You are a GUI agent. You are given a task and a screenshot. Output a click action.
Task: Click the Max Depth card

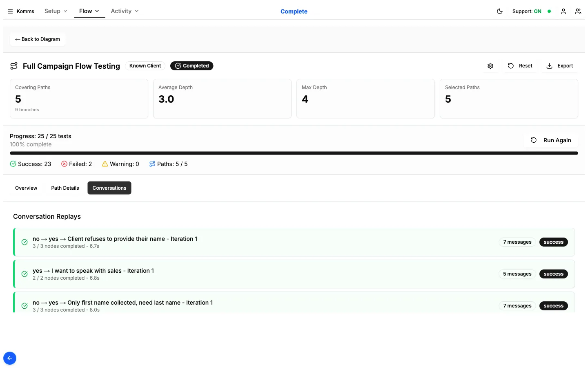[365, 99]
